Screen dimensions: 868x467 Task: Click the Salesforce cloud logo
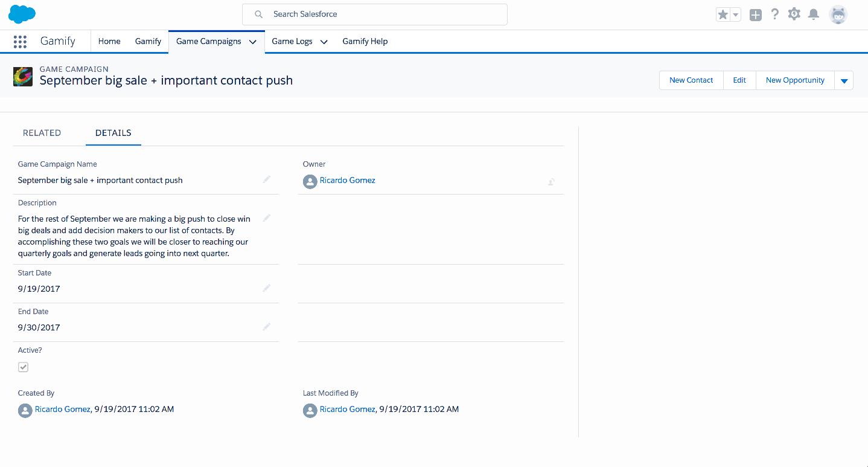coord(22,14)
